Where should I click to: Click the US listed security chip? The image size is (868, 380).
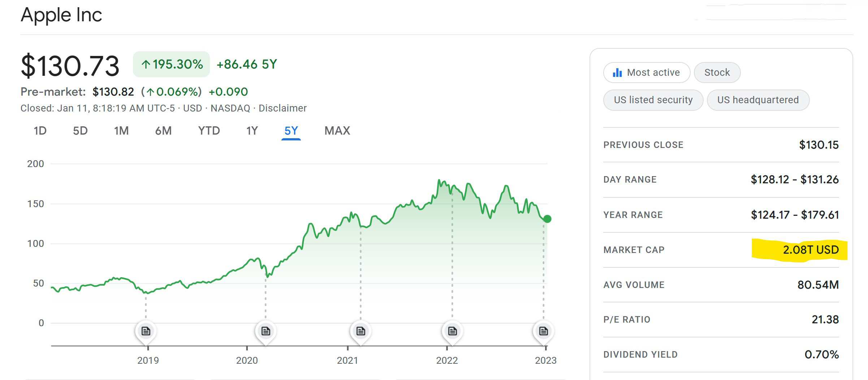(x=653, y=100)
